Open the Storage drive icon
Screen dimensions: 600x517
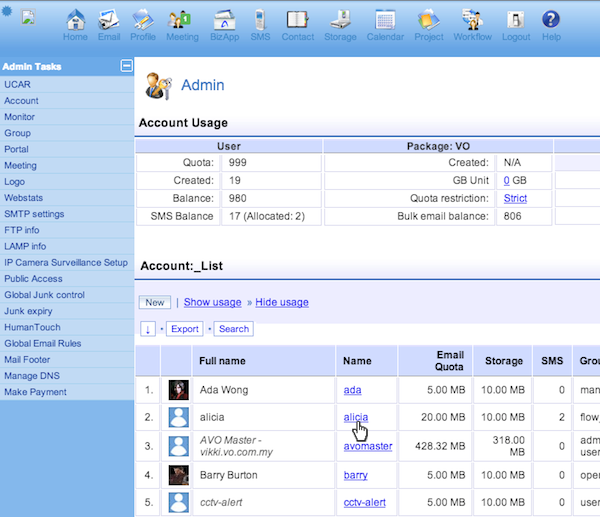340,20
